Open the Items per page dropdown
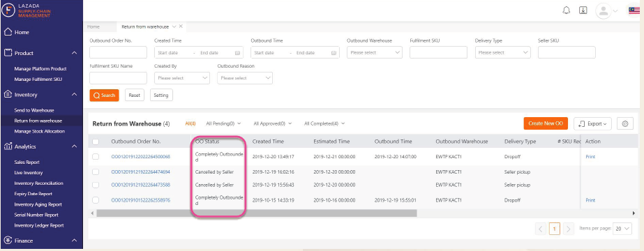This screenshot has width=644, height=251. click(622, 229)
